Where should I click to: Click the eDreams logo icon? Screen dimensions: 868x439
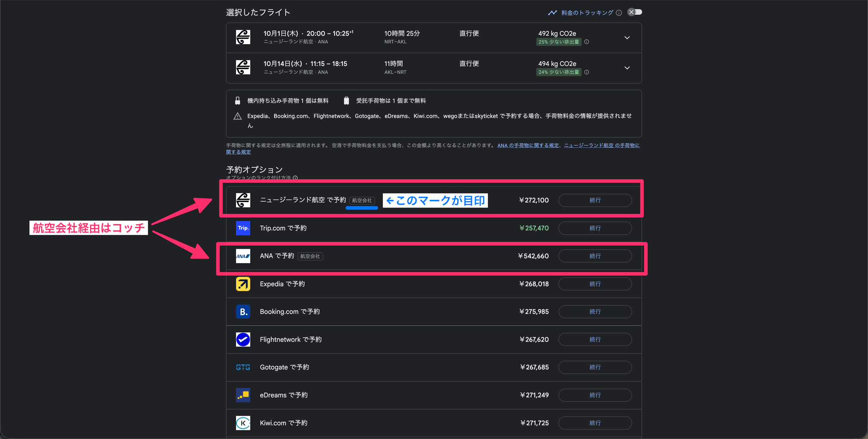(x=243, y=395)
